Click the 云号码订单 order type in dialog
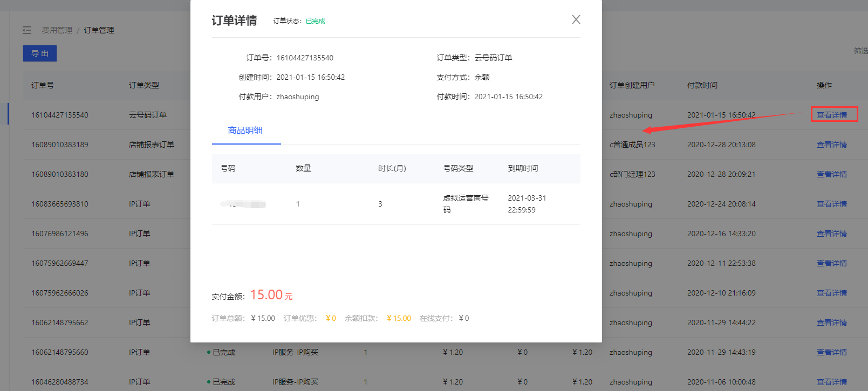This screenshot has height=391, width=868. click(493, 58)
